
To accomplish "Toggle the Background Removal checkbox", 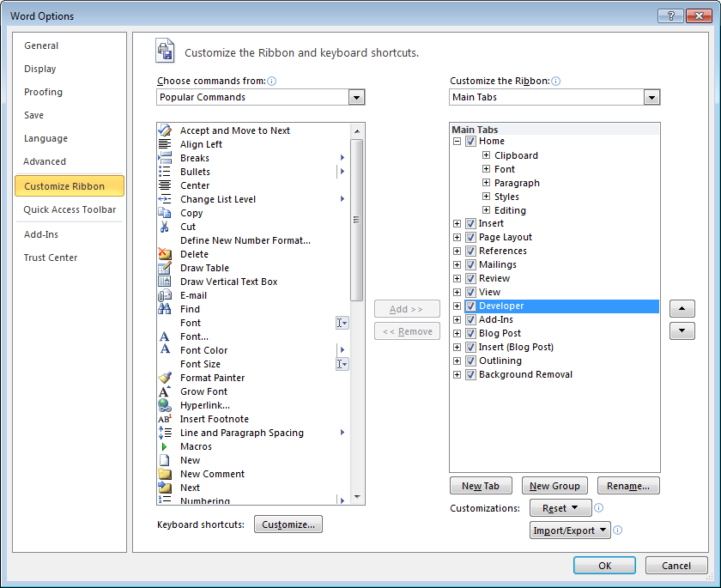I will (x=470, y=374).
